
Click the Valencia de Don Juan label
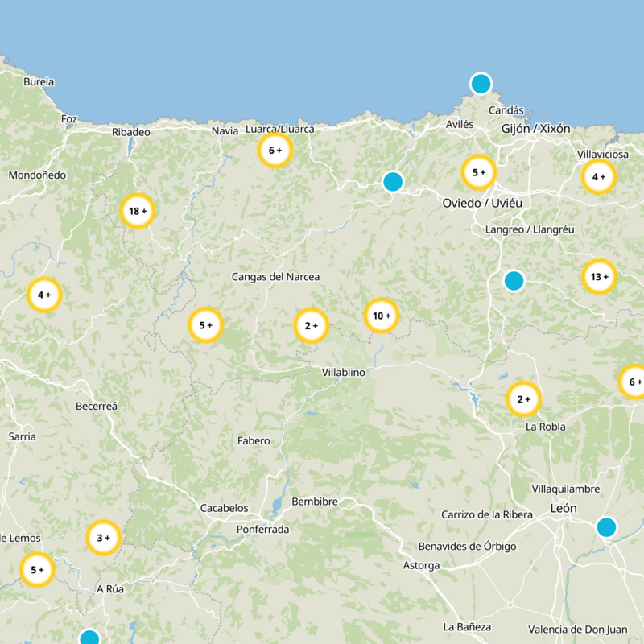pyautogui.click(x=577, y=630)
